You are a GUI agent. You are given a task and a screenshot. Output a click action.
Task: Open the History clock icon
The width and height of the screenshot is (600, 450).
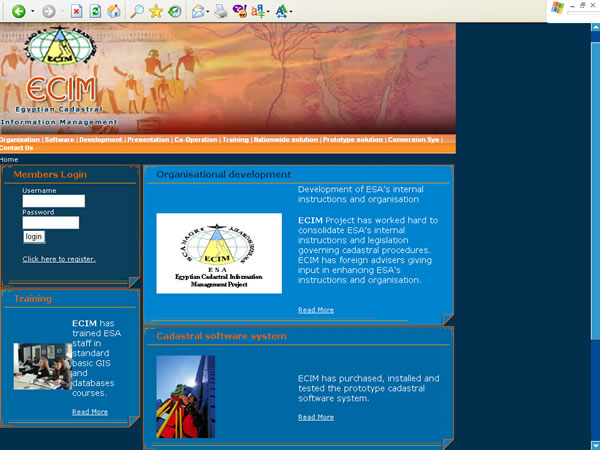click(175, 11)
